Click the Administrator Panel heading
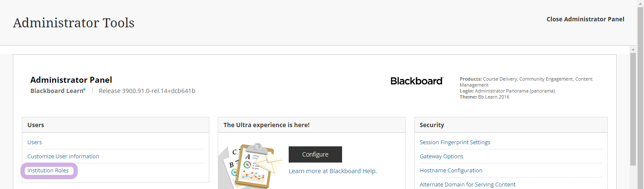Image resolution: width=644 pixels, height=189 pixels. (71, 80)
